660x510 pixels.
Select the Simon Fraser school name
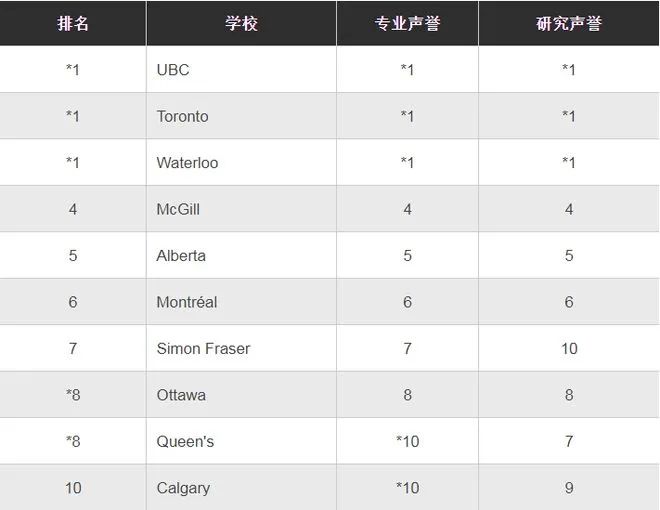pos(203,349)
